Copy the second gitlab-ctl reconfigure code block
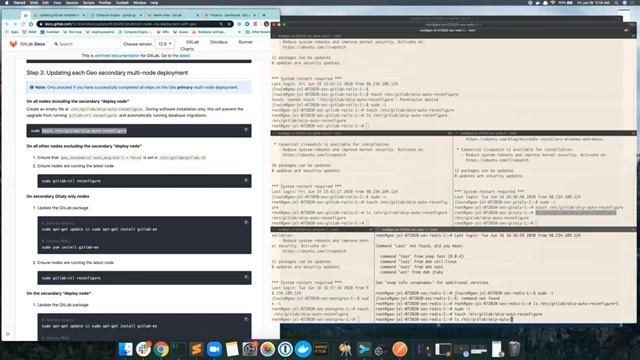Image resolution: width=640 pixels, height=360 pixels. 246,277
